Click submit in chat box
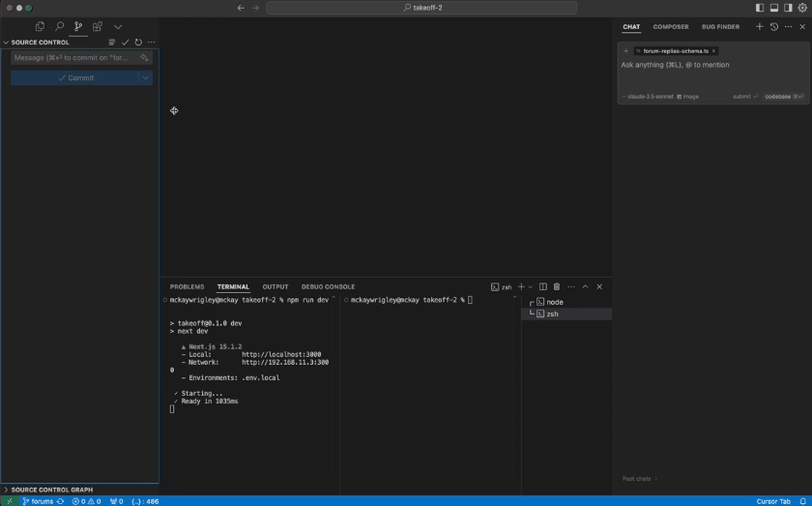 [x=745, y=97]
